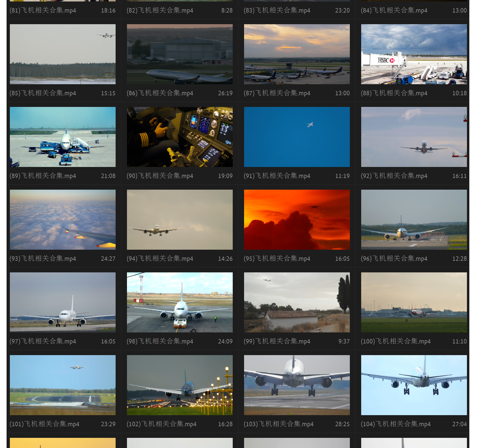Open the (98) pushback tug aircraft thumbnail
The width and height of the screenshot is (478, 448).
point(180,302)
